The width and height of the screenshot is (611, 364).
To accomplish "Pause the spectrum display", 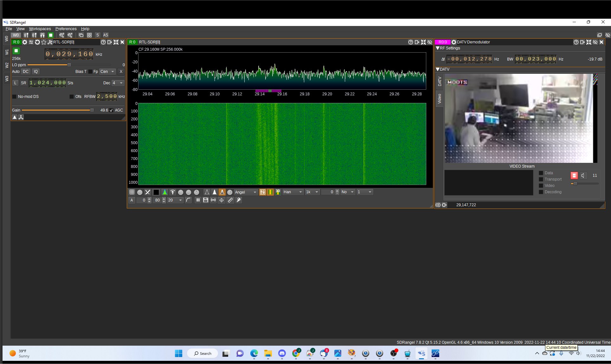I will point(198,200).
